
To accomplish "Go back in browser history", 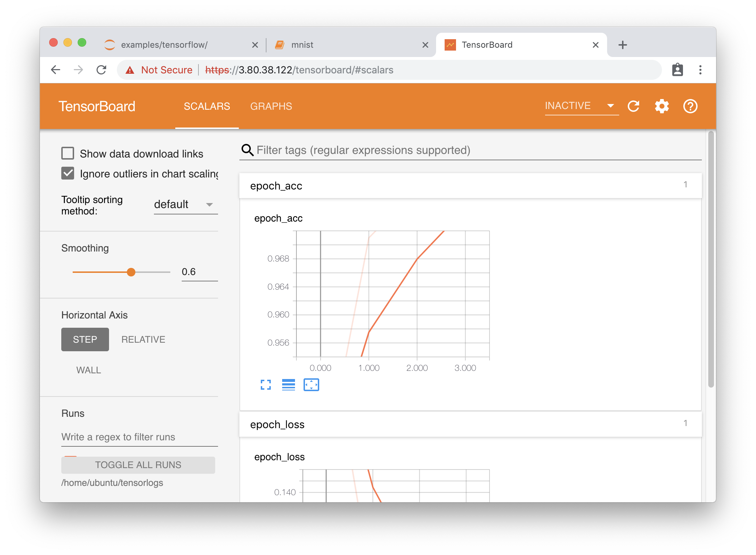I will pos(56,70).
